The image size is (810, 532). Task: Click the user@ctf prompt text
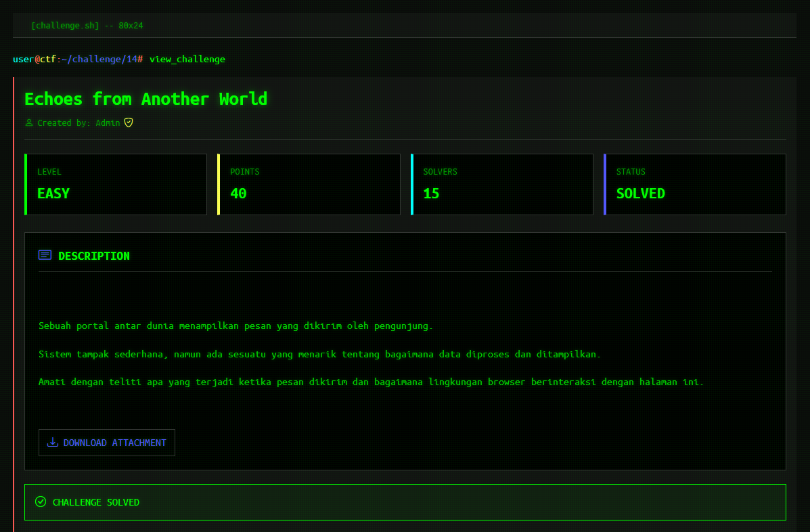(34, 60)
